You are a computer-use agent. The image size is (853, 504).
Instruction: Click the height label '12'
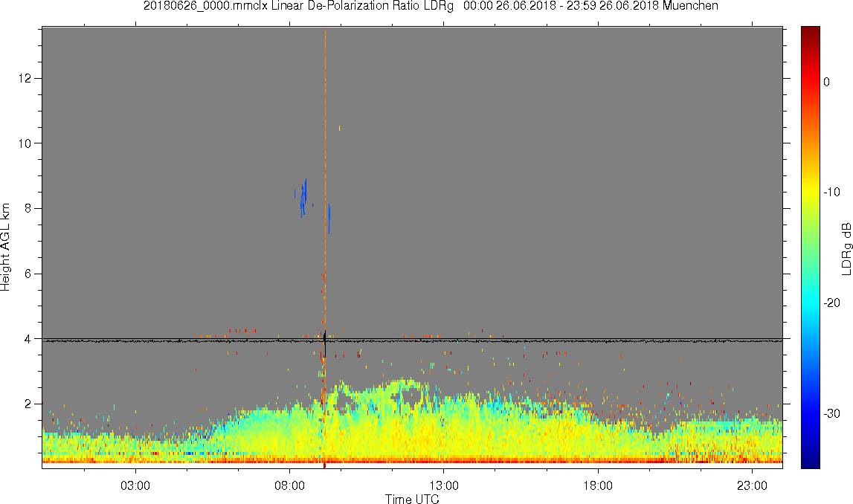[25, 78]
